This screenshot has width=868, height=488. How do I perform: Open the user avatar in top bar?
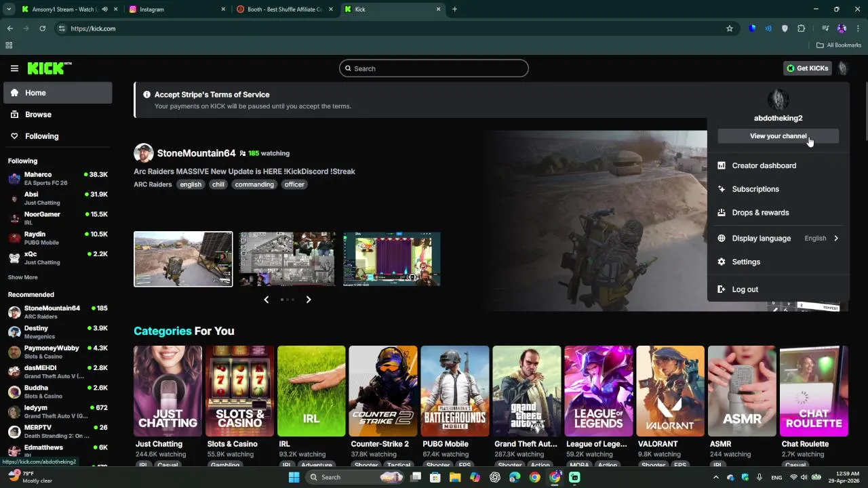pos(843,68)
